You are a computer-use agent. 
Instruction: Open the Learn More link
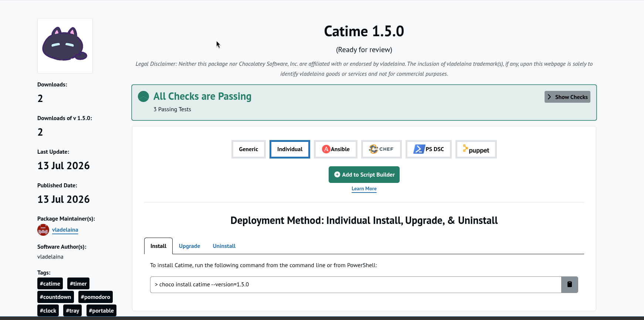364,189
